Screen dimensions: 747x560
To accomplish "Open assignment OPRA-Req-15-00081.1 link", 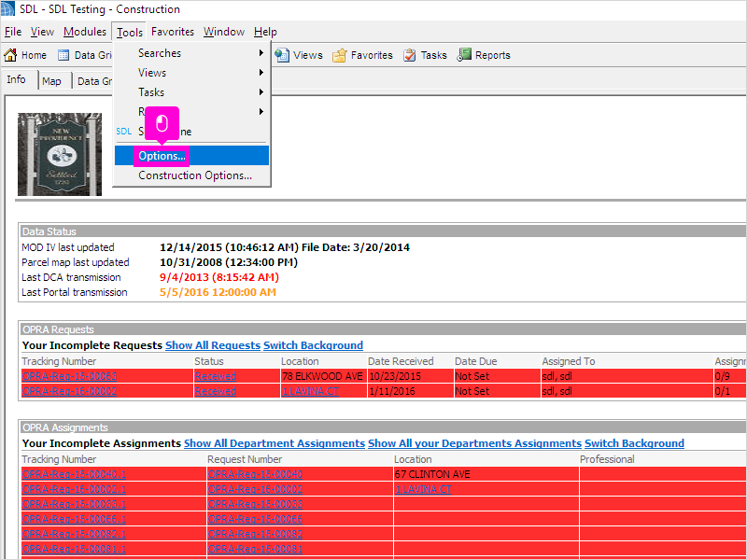I will (74, 549).
